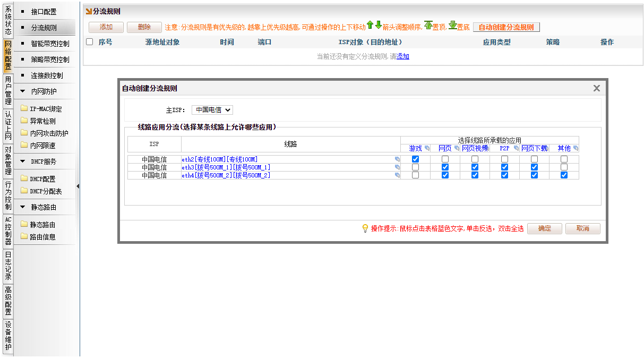Click the green move-down arrow icon
This screenshot has width=644, height=358.
[379, 25]
